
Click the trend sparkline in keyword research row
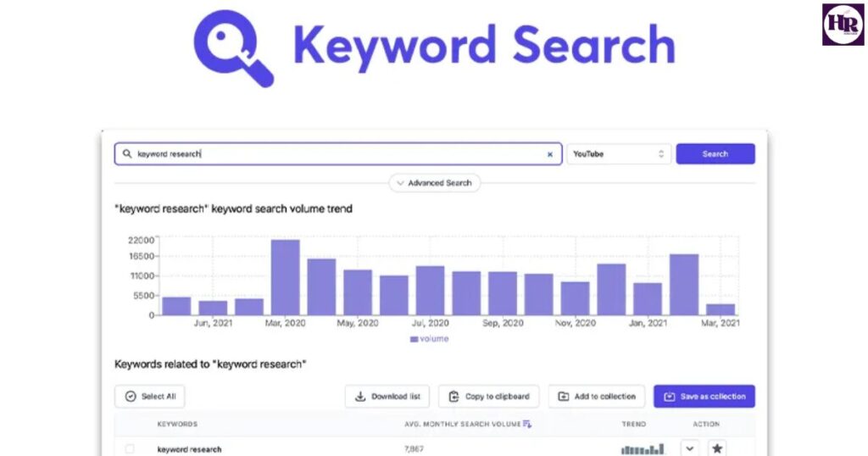click(643, 449)
